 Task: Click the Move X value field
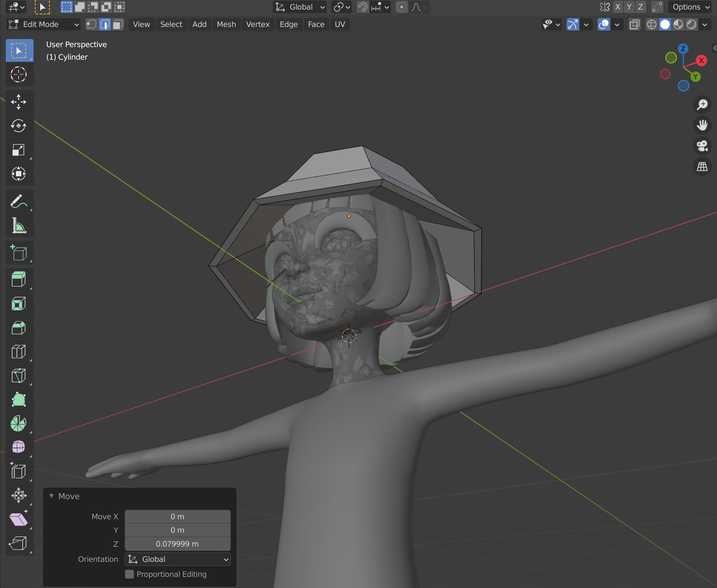(x=178, y=517)
